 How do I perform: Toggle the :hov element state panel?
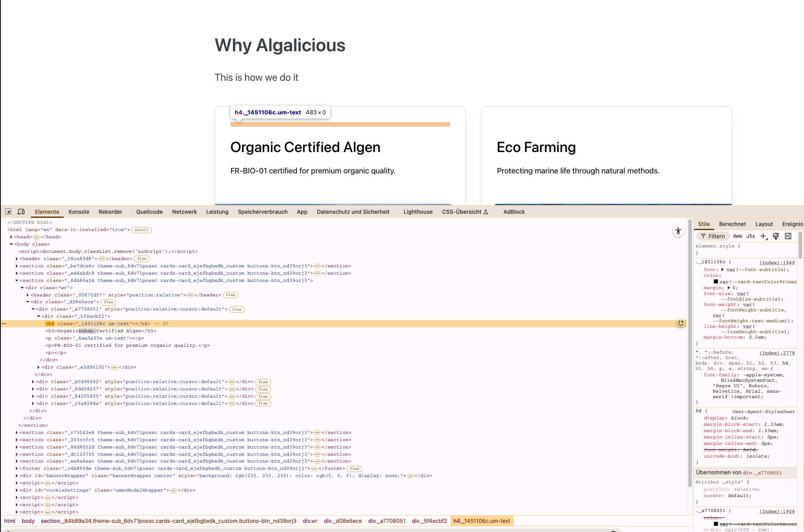[x=737, y=236]
